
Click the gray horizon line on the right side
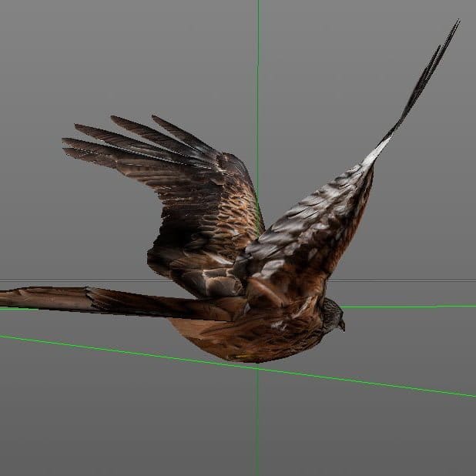[416, 280]
